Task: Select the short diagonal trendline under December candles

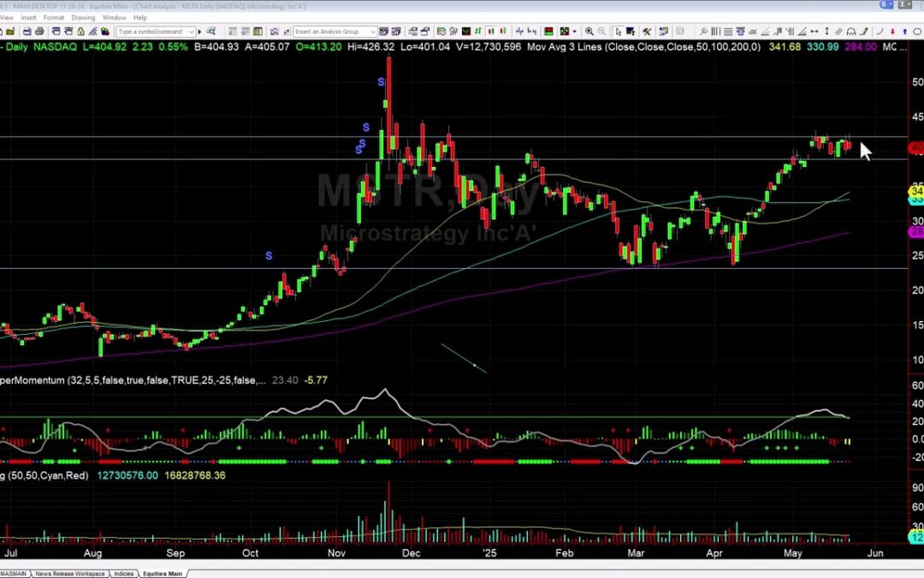Action: point(464,359)
